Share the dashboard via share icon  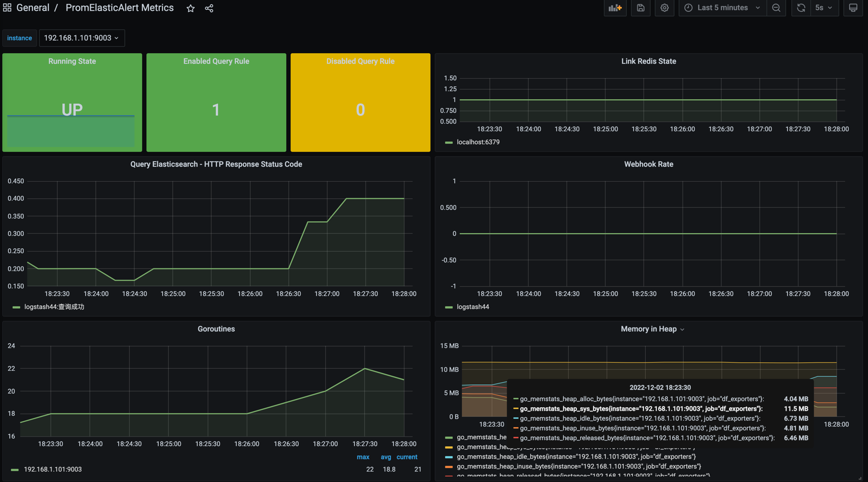pos(209,8)
